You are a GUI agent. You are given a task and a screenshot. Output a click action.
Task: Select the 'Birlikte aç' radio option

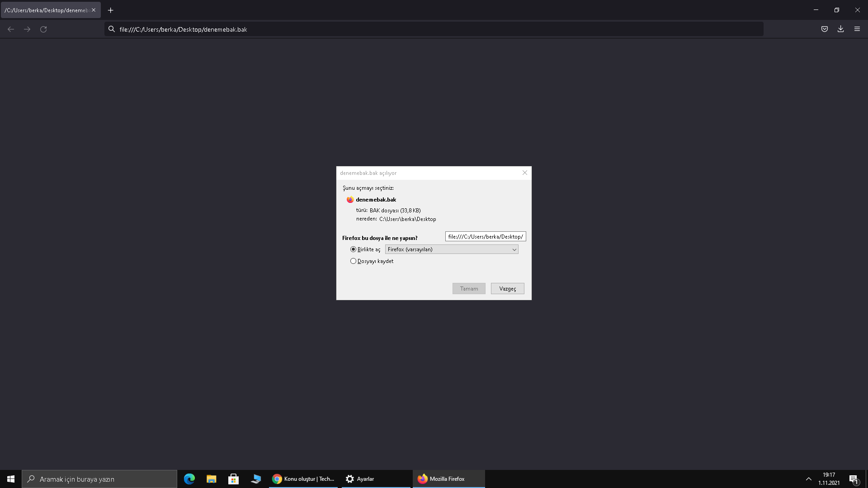pyautogui.click(x=353, y=249)
